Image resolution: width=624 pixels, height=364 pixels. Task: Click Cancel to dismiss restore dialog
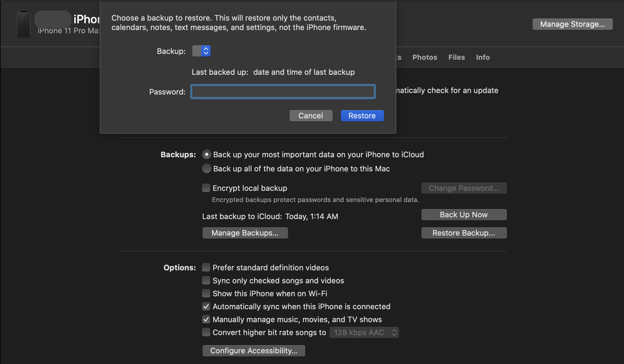coord(311,115)
